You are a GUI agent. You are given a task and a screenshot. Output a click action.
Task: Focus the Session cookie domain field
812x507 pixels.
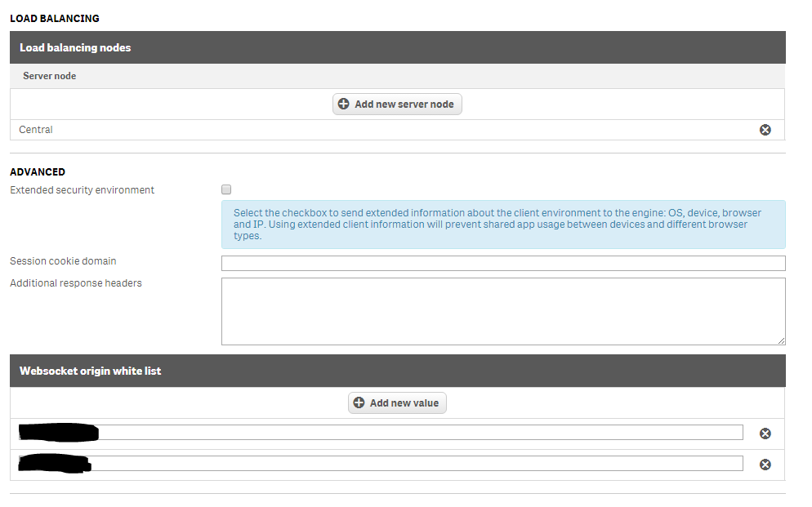[x=503, y=263]
